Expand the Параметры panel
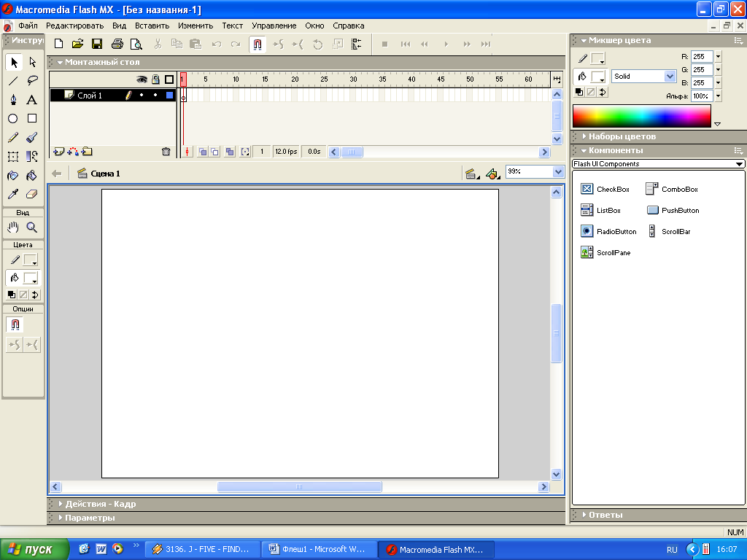This screenshot has width=747, height=560. click(x=61, y=518)
